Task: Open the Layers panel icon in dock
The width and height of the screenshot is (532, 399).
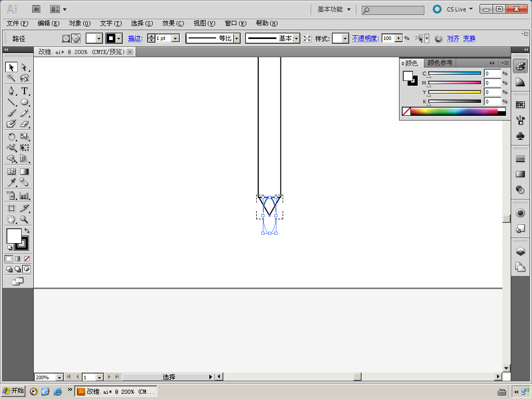Action: [520, 251]
